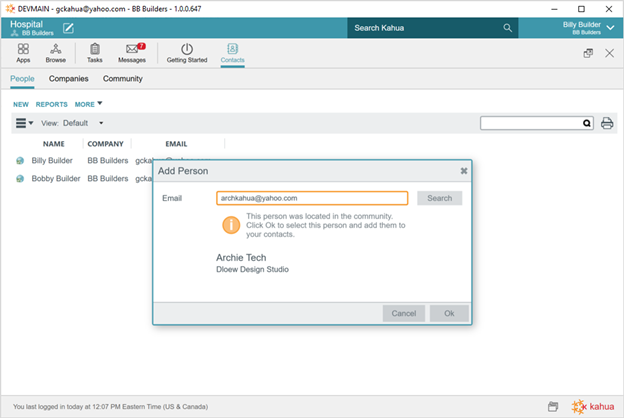Click the printer icon
The image size is (624, 418).
[x=606, y=123]
